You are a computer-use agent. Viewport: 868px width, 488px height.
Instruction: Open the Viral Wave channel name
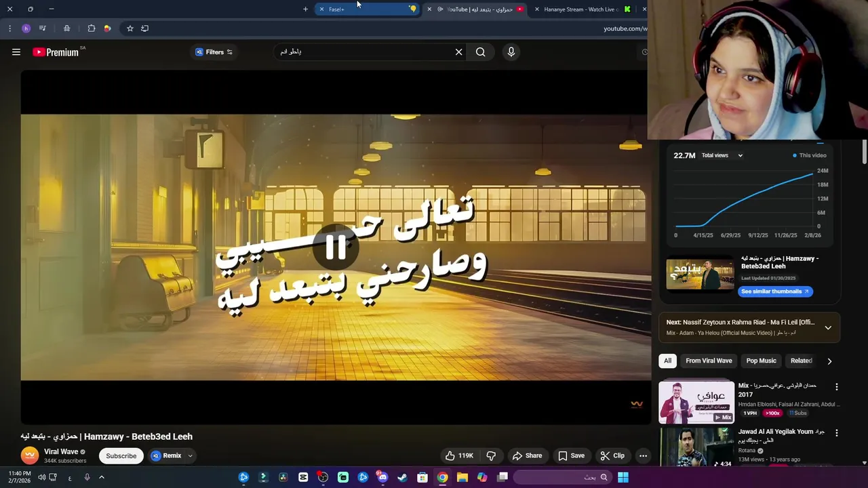click(61, 452)
